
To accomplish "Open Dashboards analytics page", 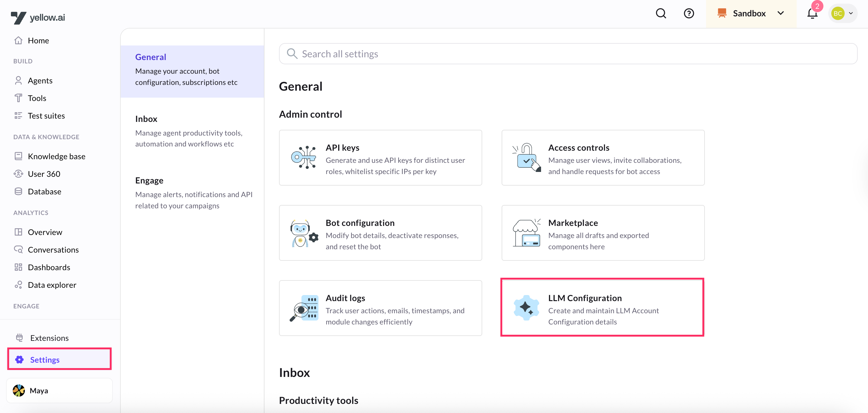I will [49, 267].
